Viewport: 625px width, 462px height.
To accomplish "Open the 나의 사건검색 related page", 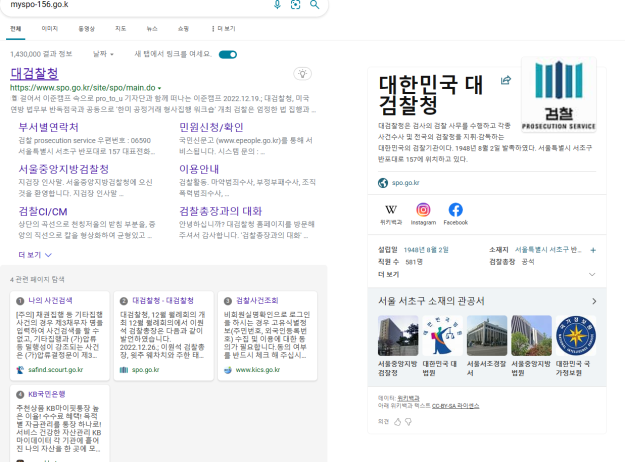I will point(50,301).
